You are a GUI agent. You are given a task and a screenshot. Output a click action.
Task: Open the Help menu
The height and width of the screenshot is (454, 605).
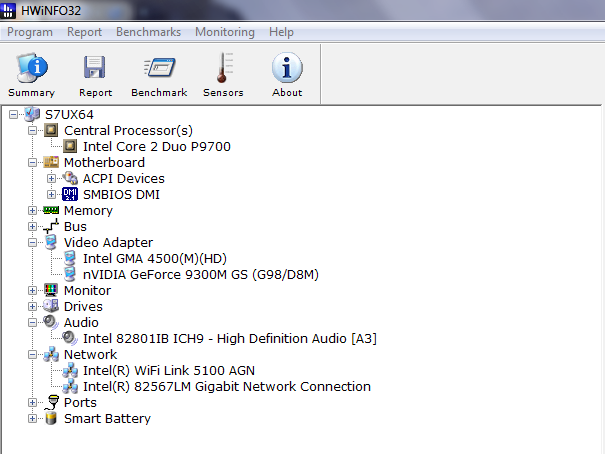(281, 32)
